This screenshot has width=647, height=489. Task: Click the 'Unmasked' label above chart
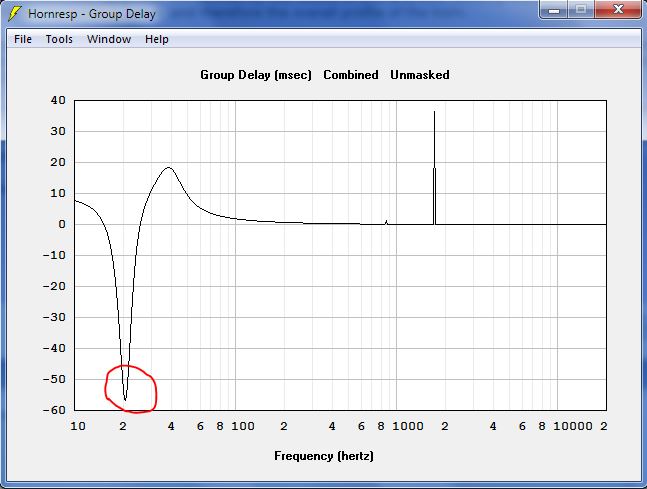point(420,75)
